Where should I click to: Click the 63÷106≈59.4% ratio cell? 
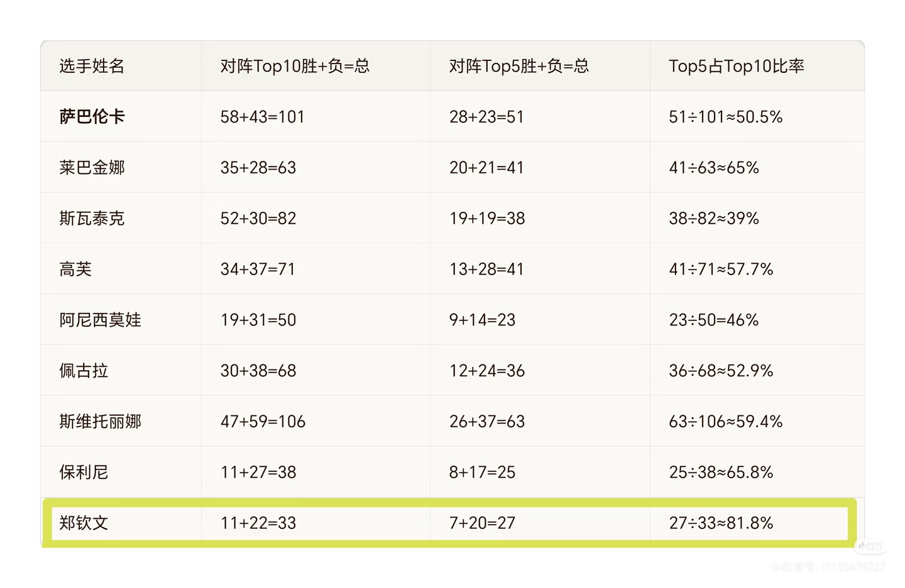(x=725, y=422)
